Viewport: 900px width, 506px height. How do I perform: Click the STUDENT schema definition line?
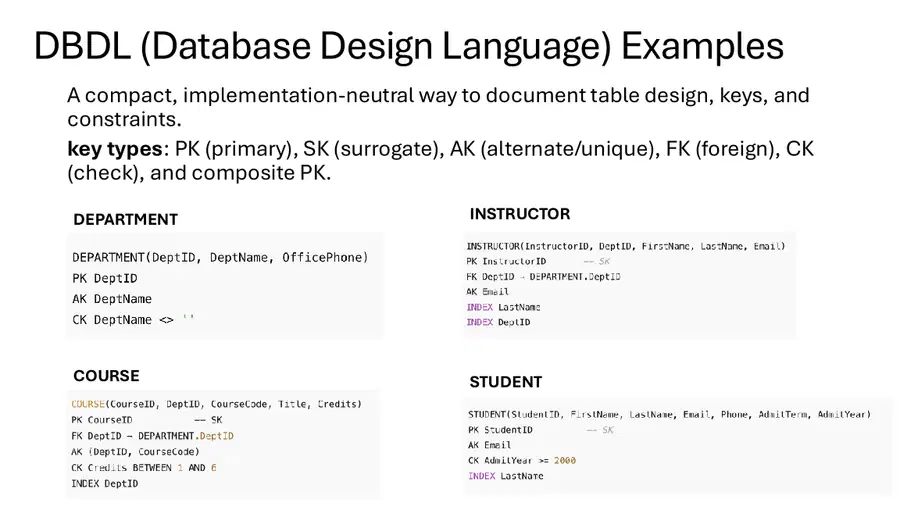click(669, 414)
